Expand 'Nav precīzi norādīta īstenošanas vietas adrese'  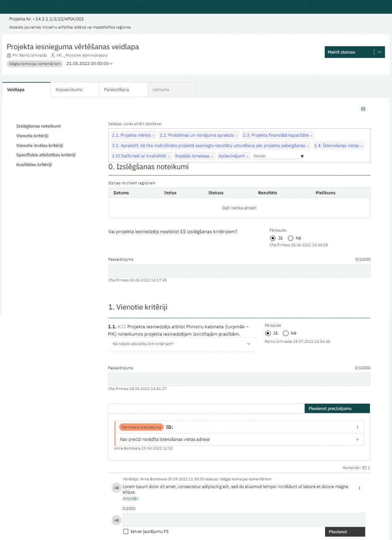coord(357,440)
